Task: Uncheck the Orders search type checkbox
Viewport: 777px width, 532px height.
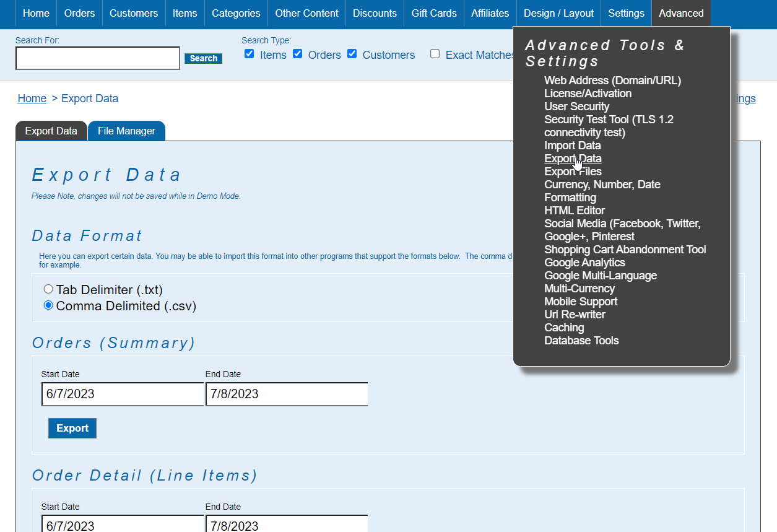Action: point(297,54)
